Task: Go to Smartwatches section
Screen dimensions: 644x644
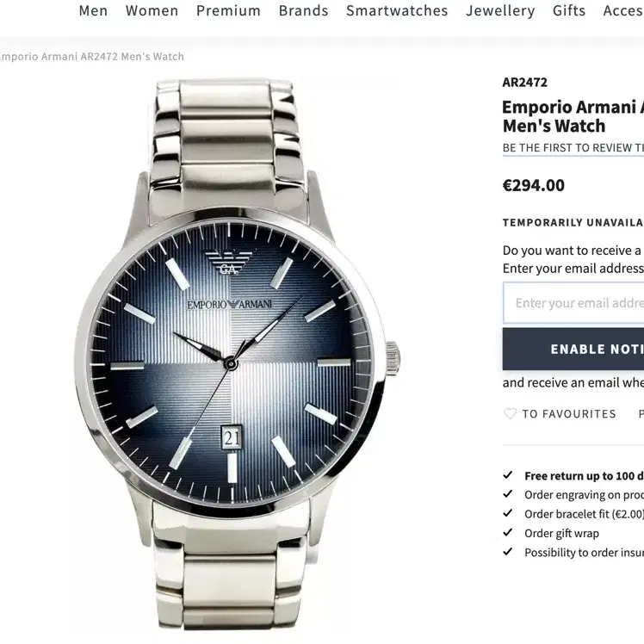Action: (397, 10)
